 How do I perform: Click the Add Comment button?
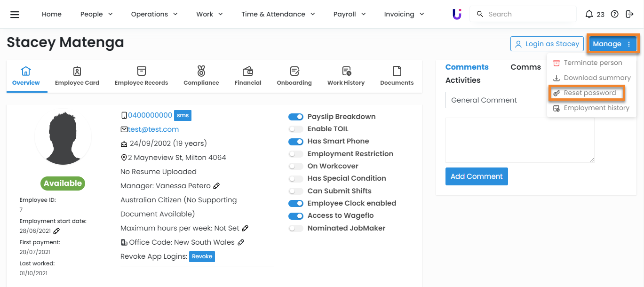pyautogui.click(x=477, y=176)
